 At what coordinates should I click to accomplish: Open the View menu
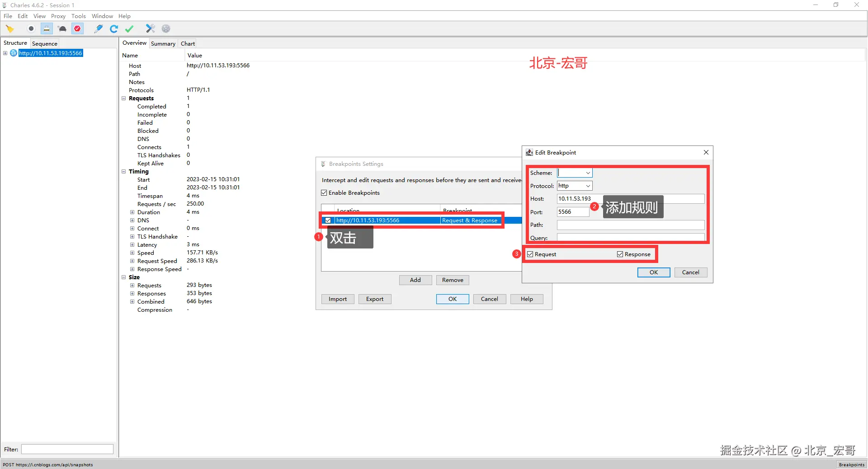39,16
